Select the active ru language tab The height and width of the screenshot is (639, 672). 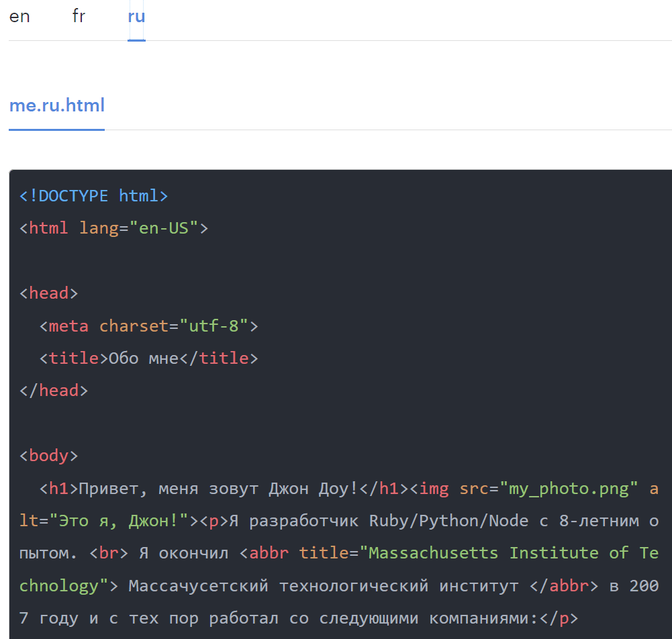click(x=136, y=17)
